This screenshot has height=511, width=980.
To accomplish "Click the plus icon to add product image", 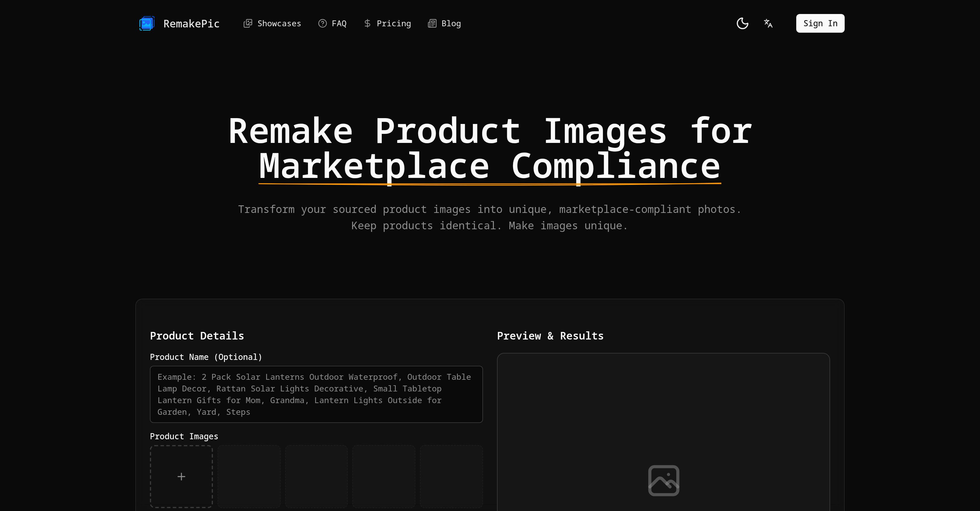I will click(181, 476).
